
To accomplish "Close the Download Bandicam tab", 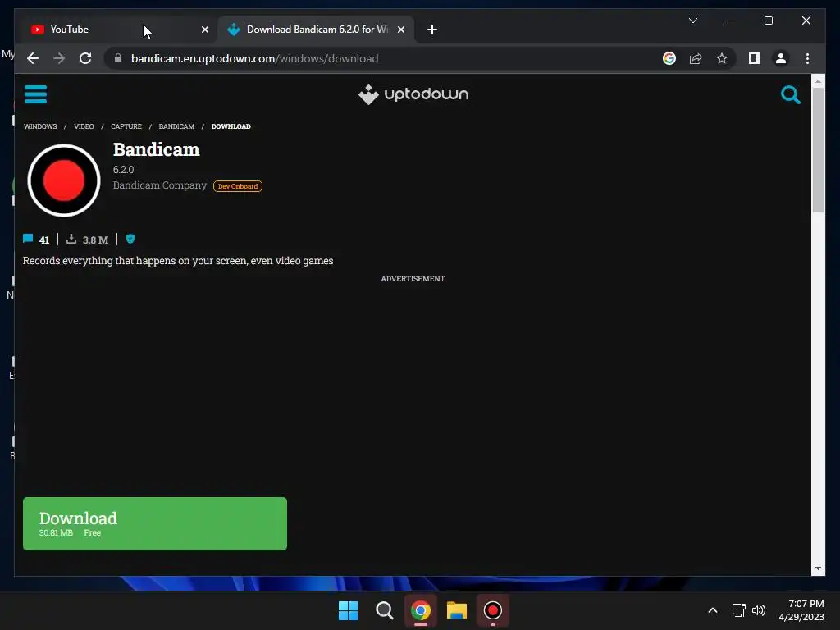I will 401,30.
